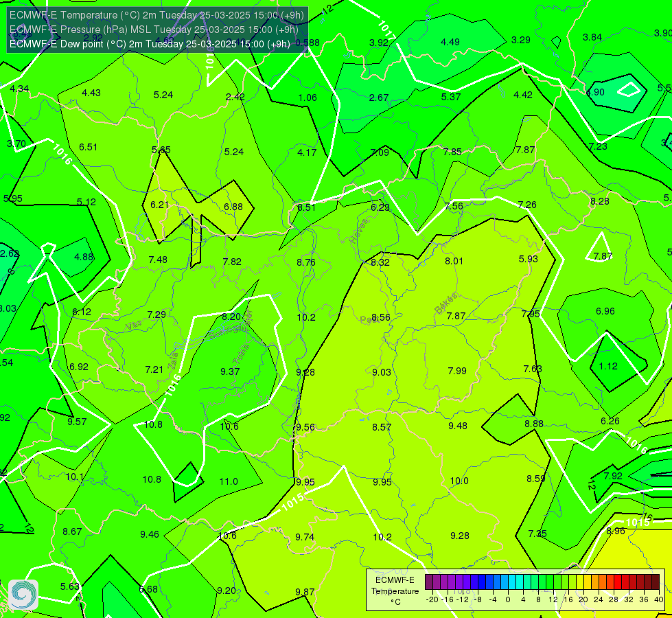The height and width of the screenshot is (618, 672).
Task: Click the 9.87 value
Action: 305,593
